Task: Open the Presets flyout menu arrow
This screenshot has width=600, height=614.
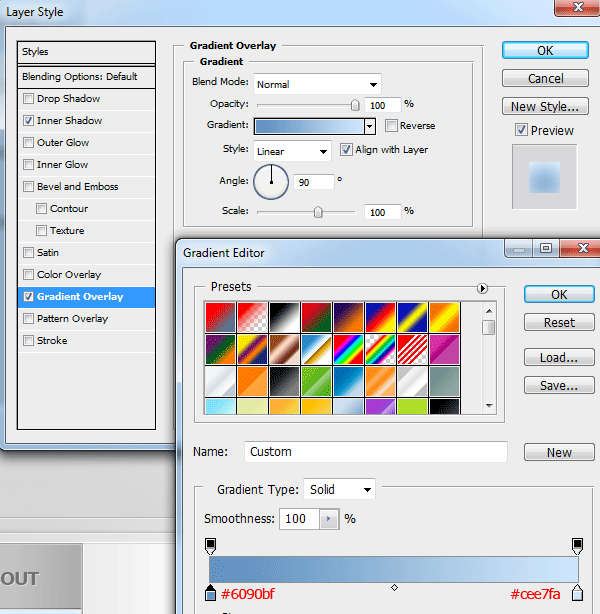Action: [482, 289]
